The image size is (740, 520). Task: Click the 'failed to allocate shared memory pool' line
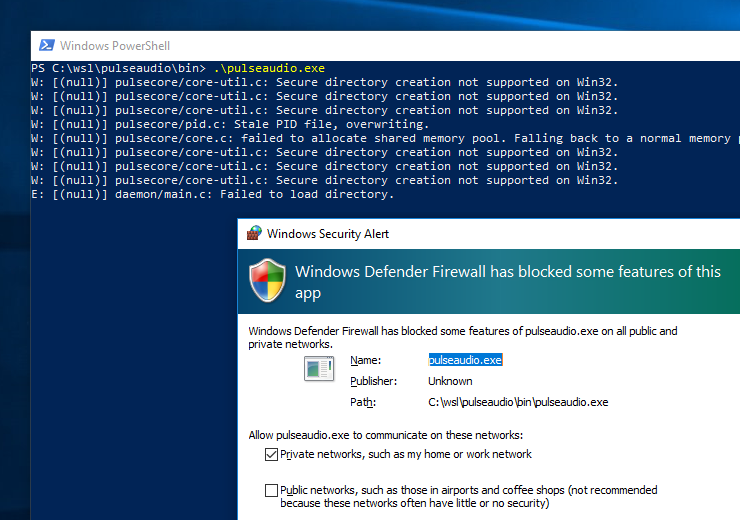tap(400, 138)
